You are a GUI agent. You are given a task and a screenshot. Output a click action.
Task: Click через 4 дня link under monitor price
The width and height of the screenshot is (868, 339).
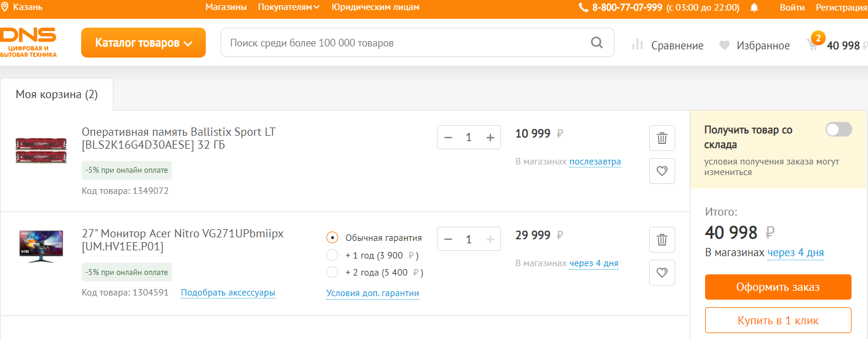pos(594,263)
